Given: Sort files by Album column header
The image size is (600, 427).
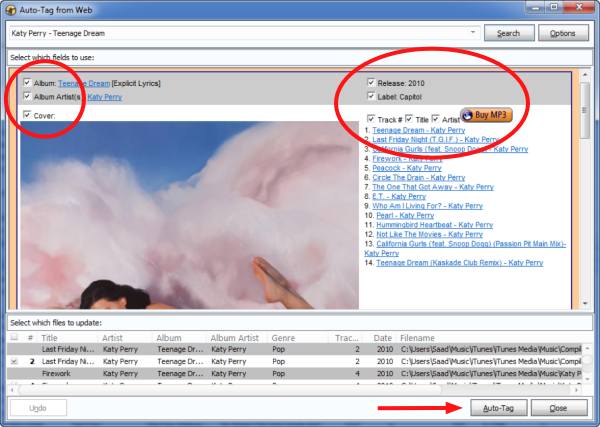Looking at the screenshot, I should (169, 338).
